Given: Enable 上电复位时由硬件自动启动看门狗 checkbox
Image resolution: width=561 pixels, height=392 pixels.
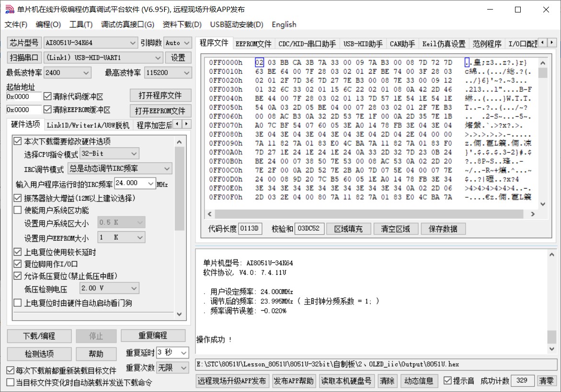Looking at the screenshot, I should coord(18,303).
